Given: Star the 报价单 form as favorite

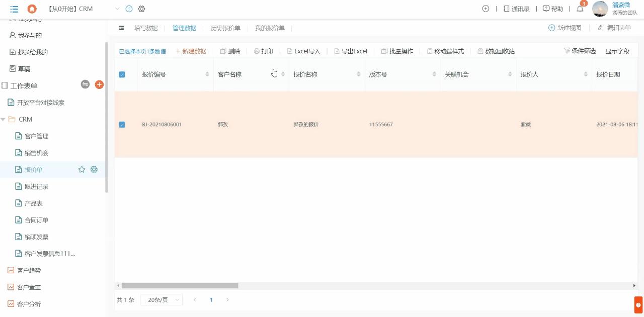Looking at the screenshot, I should [x=82, y=169].
